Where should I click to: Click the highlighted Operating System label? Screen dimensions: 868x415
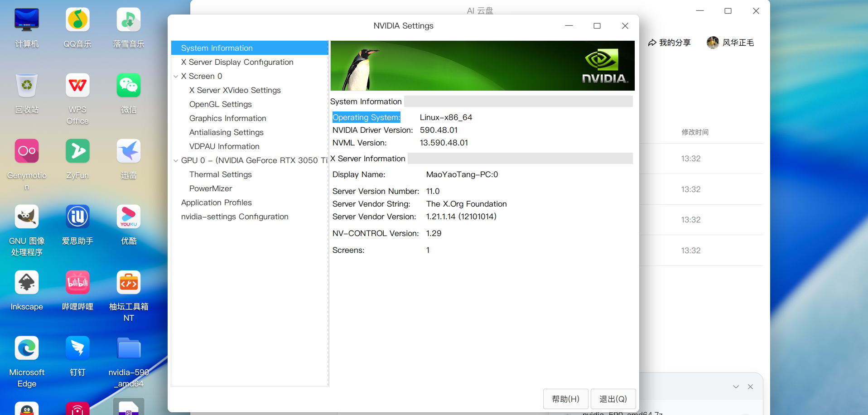(x=366, y=117)
